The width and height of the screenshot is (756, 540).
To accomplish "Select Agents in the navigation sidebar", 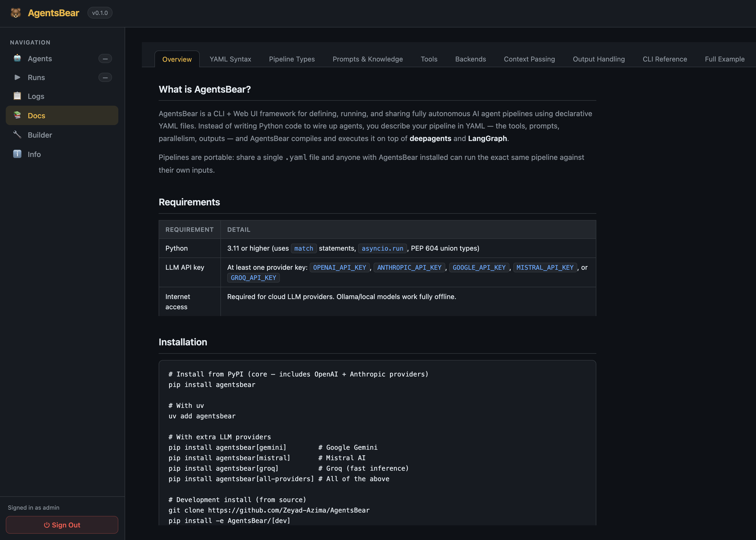I will point(40,59).
